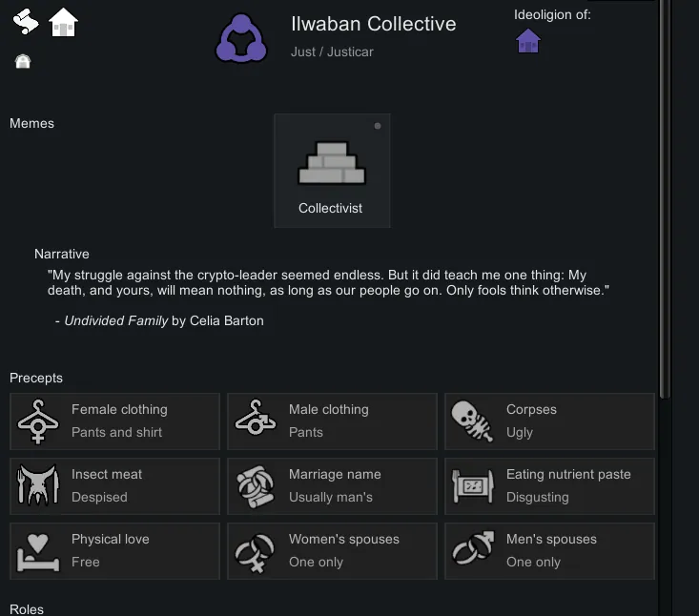Open the Collectivist meme card

331,171
